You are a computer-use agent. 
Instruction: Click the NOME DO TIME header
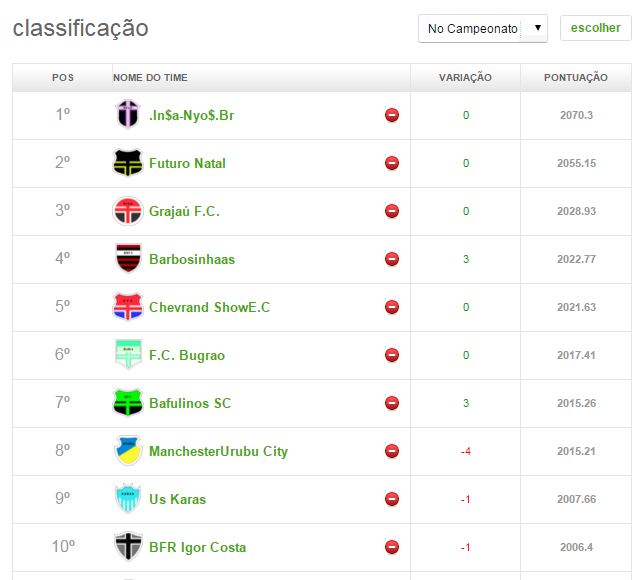click(150, 78)
